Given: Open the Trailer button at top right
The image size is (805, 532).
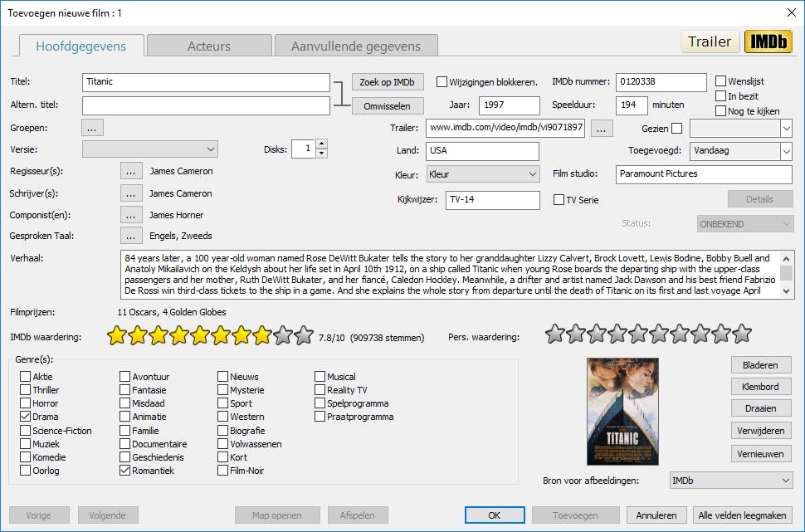Looking at the screenshot, I should [x=710, y=41].
